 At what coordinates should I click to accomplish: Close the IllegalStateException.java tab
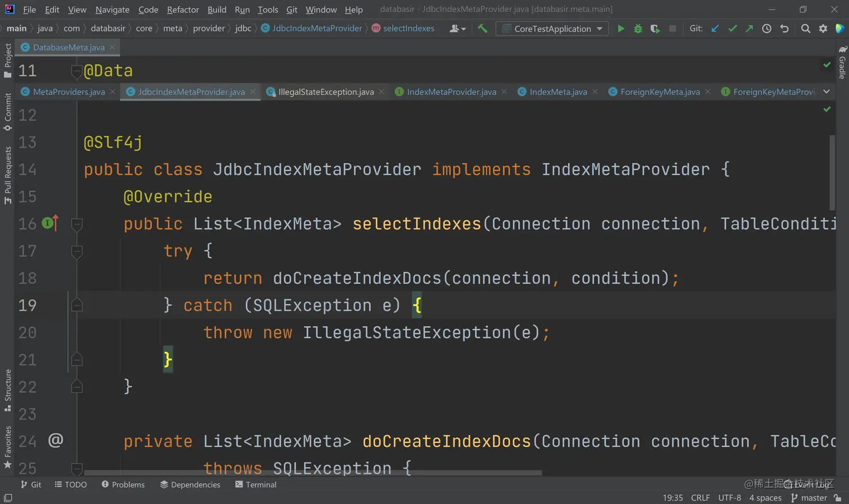tap(382, 91)
